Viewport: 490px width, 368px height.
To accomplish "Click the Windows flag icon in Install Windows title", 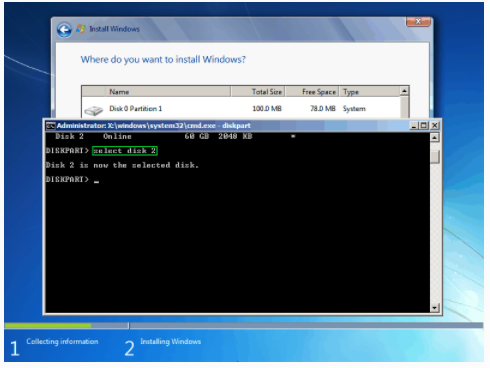I will coord(81,29).
